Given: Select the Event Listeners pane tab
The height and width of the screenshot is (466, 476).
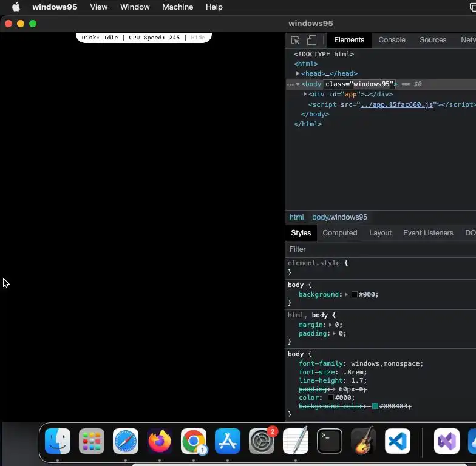Looking at the screenshot, I should tap(428, 233).
